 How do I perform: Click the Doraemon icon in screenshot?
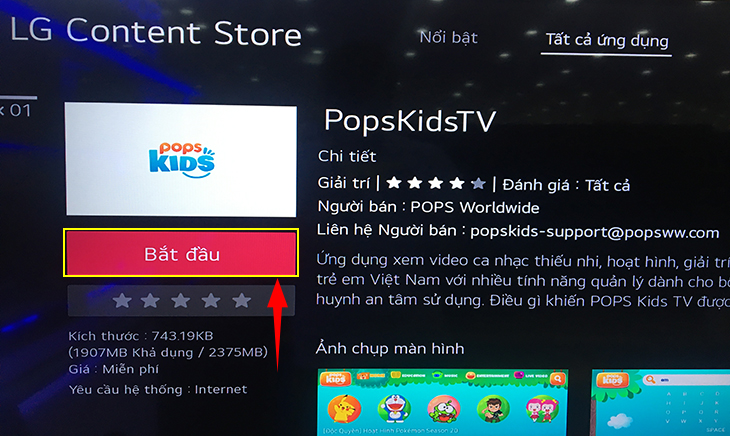pos(394,409)
